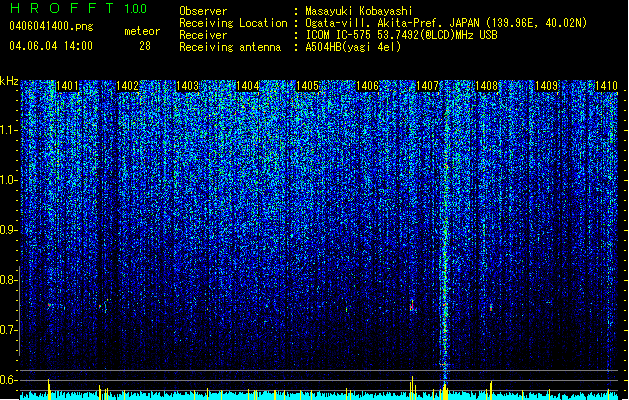
Task: Click the 1404 time marker
Action: tap(248, 86)
